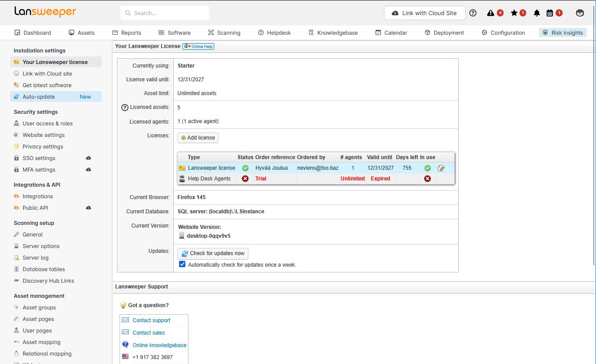Open General scanning setup
The width and height of the screenshot is (596, 364).
56,235
